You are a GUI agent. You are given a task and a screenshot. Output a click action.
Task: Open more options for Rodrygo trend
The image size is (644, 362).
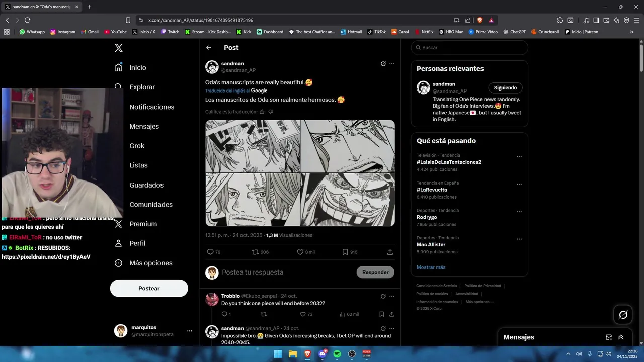(x=519, y=212)
